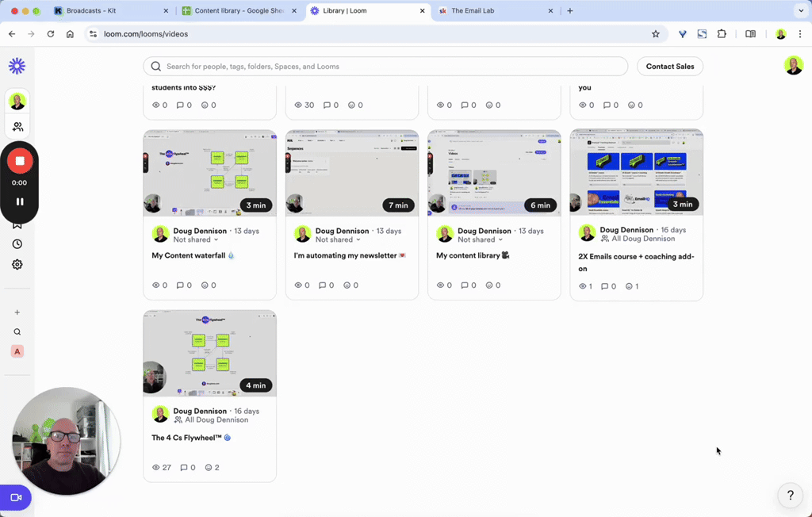Click comments icon on 4 Cs Flywheel card

(x=184, y=467)
